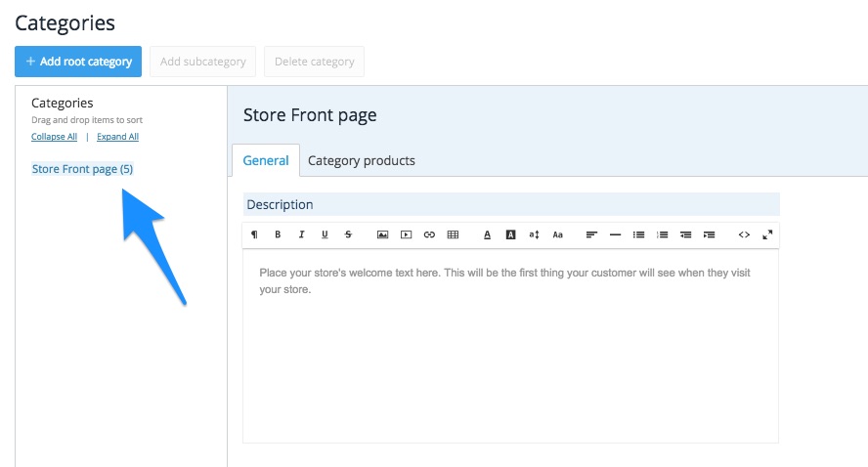868x467 pixels.
Task: Click inside the description text area
Action: click(x=510, y=346)
